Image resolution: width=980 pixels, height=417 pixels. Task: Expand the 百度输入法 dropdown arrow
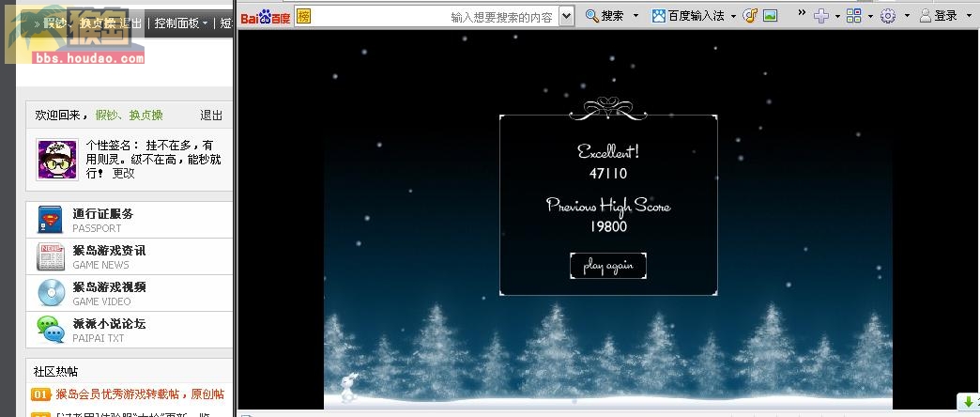[734, 16]
